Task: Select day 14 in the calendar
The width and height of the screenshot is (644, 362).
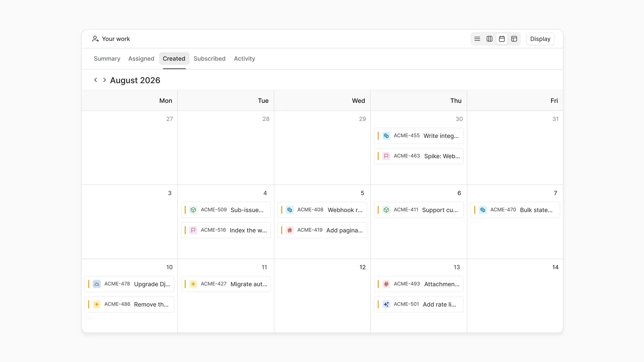Action: coord(555,267)
